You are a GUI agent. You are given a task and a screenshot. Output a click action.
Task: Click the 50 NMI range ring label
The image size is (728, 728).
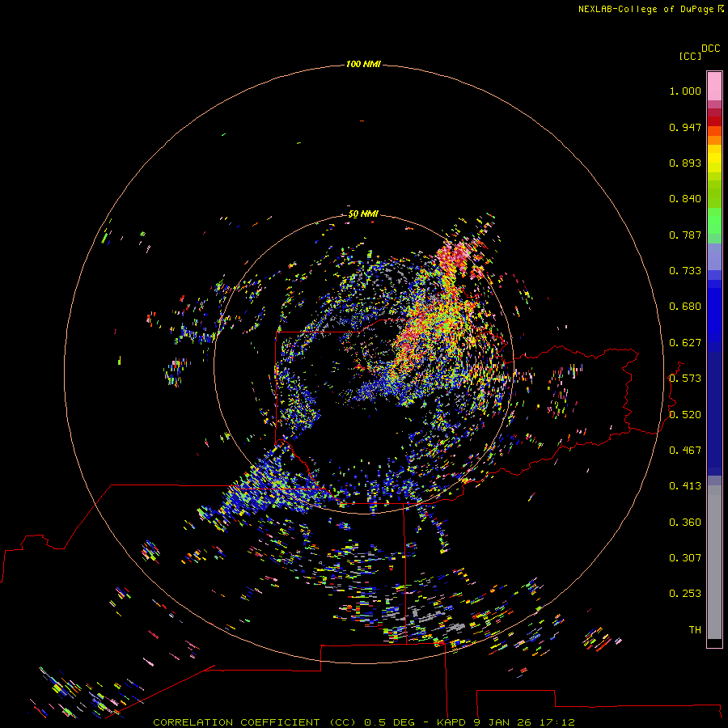click(x=363, y=214)
